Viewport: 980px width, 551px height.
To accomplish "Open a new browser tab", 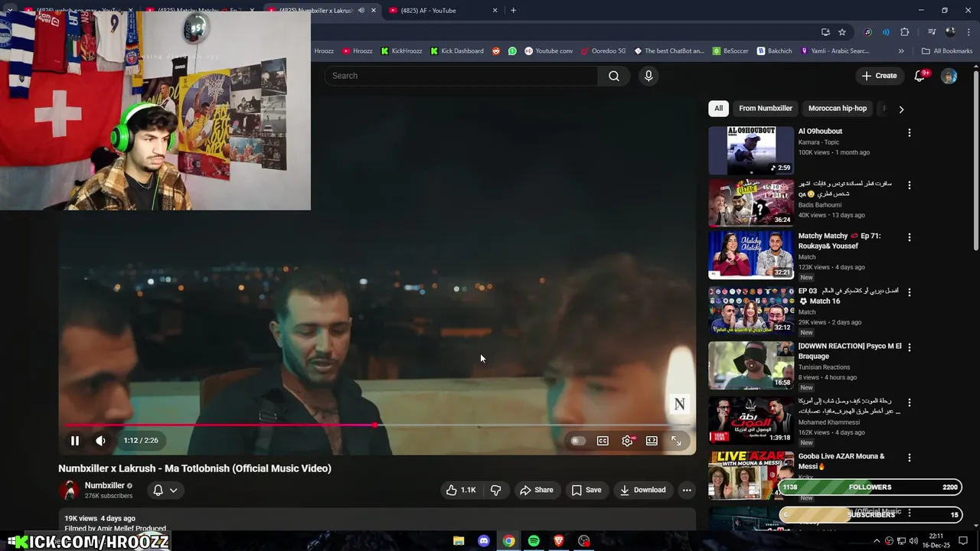I will click(513, 11).
